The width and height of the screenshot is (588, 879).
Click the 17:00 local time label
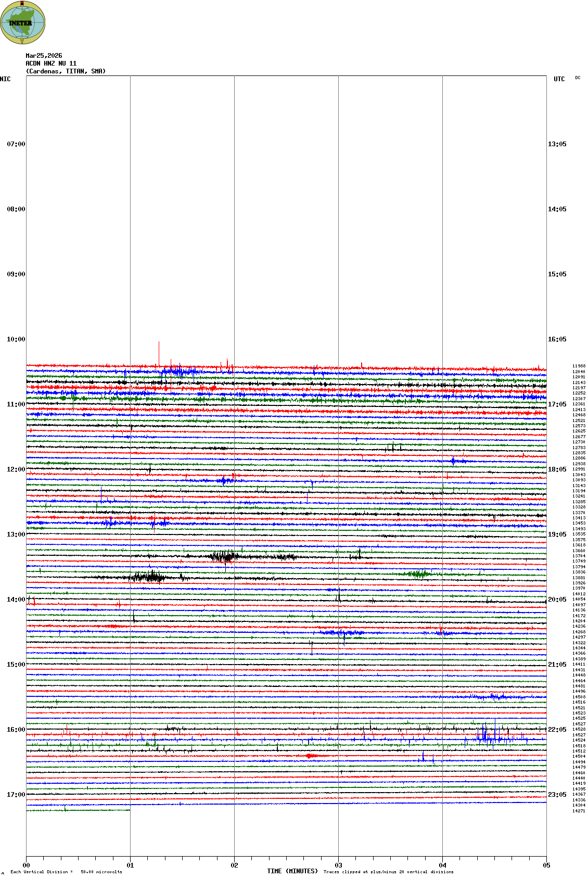point(16,795)
